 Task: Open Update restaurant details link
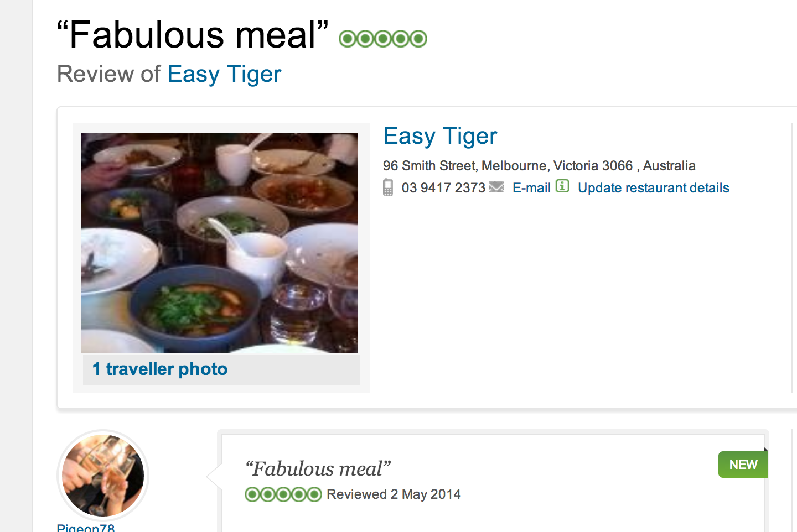point(653,188)
